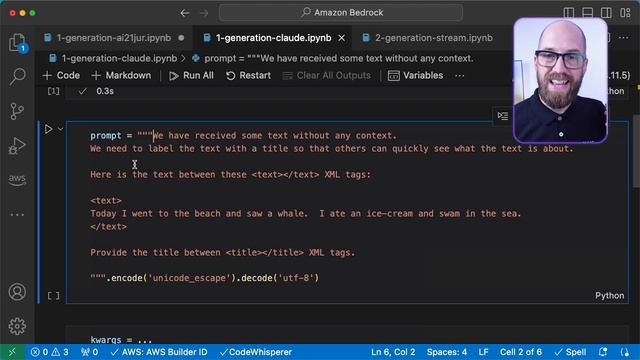Screen dimensions: 640x360
Task: Open Run and Debug view
Action: coord(17,146)
